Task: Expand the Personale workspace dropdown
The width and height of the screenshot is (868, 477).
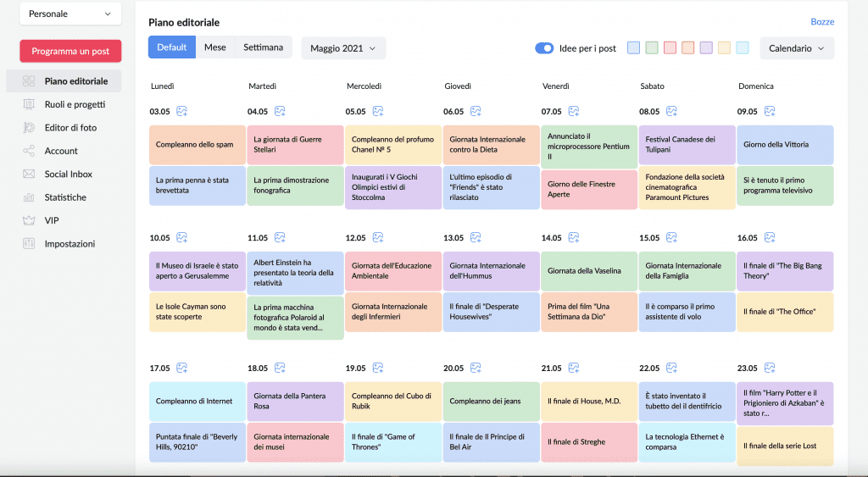Action: [70, 14]
